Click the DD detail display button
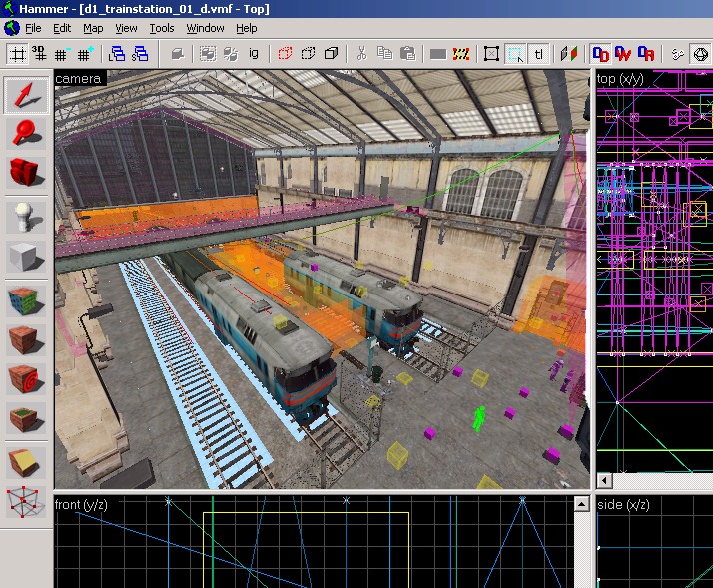 point(601,54)
